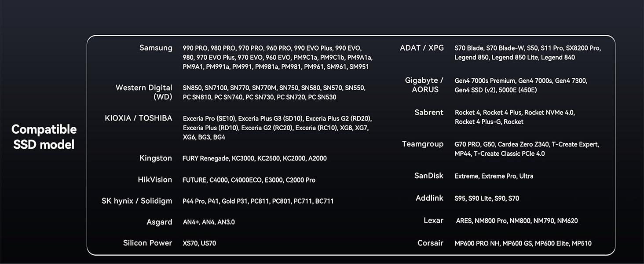This screenshot has height=264, width=644.
Task: Click the Samsung brand label
Action: pyautogui.click(x=156, y=48)
